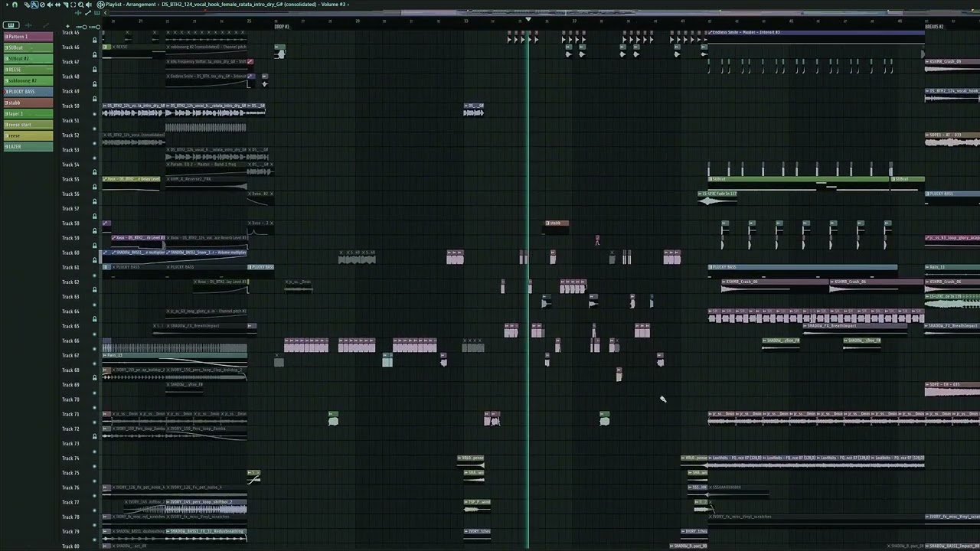The height and width of the screenshot is (551, 980).
Task: Select the Draw pencil tool
Action: click(27, 5)
